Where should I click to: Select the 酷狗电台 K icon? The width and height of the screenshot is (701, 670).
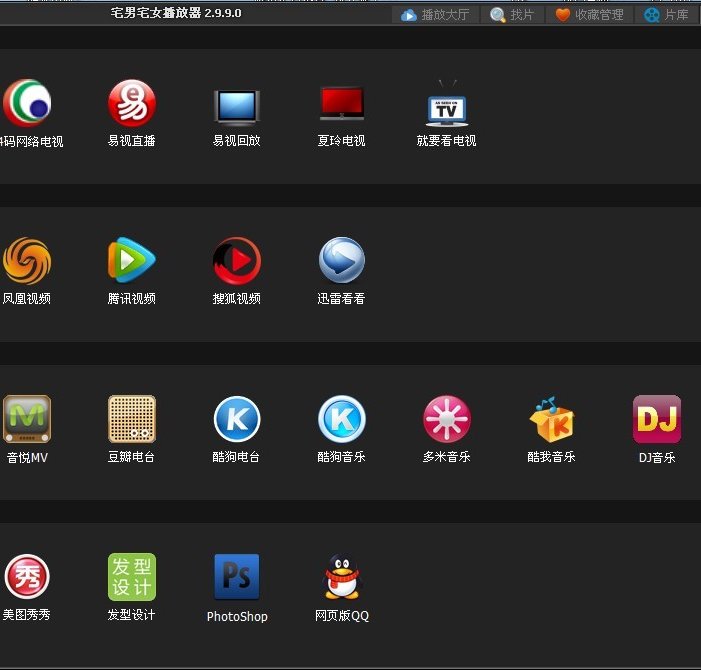coord(237,419)
